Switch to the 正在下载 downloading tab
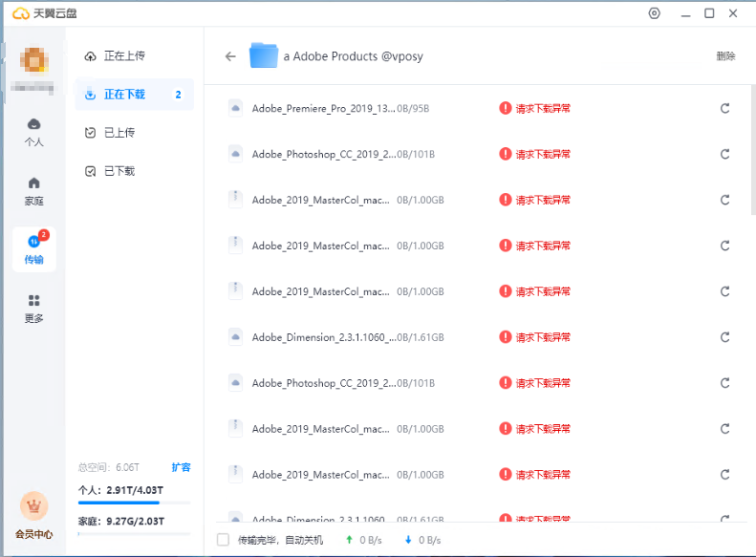This screenshot has height=557, width=756. [x=135, y=95]
